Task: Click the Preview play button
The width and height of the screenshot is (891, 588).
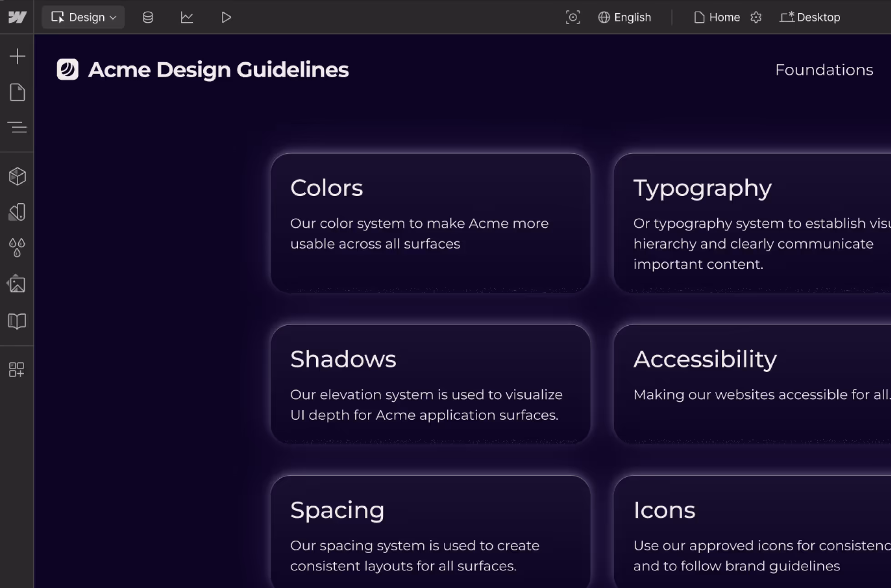Action: tap(226, 17)
